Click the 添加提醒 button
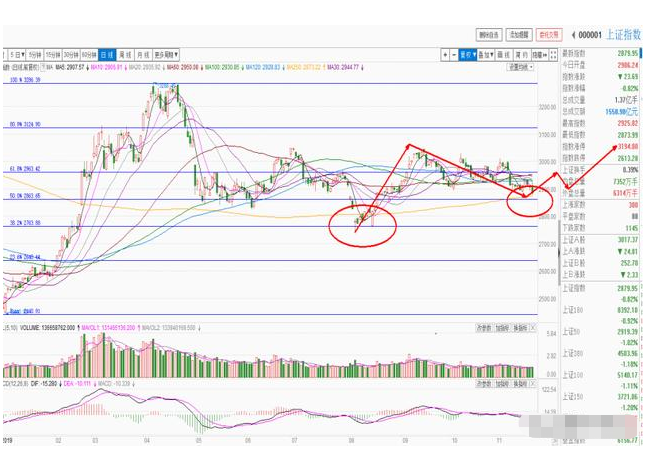The image size is (649, 455). coord(519,35)
